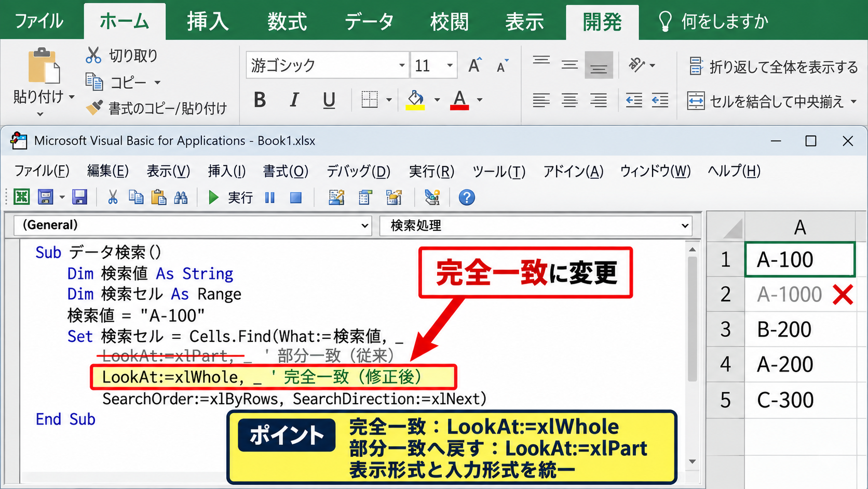Viewport: 868px width, 489px height.
Task: Click Break pause icon in VBA toolbar
Action: tap(269, 197)
